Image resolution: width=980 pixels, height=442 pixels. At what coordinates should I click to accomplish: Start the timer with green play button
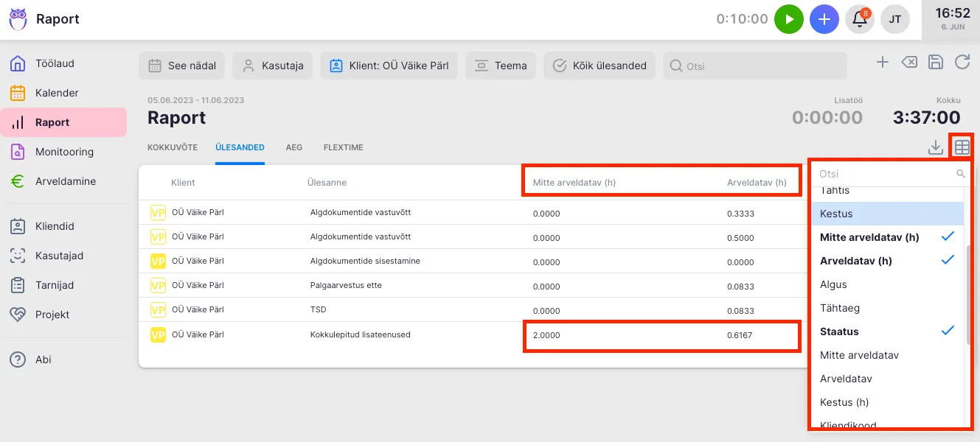[788, 19]
